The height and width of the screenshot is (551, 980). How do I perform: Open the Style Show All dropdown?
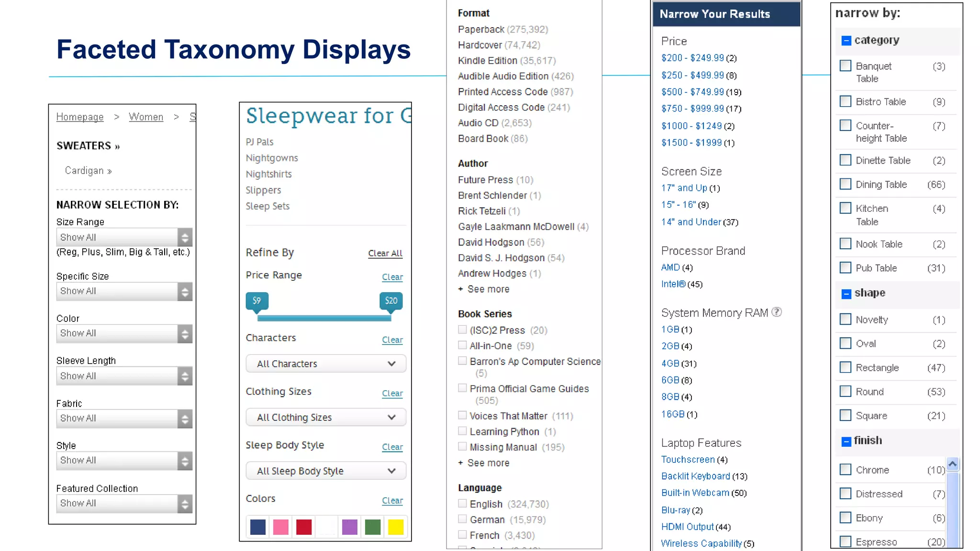pos(124,461)
